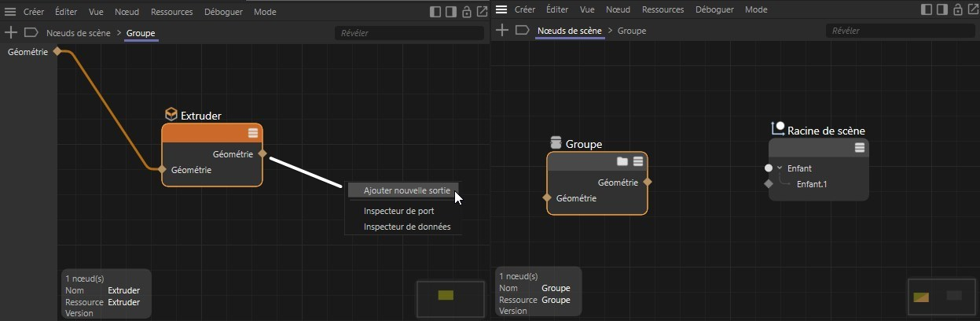Go to Nœuds de scène breadcrumb in left editor

tap(78, 33)
